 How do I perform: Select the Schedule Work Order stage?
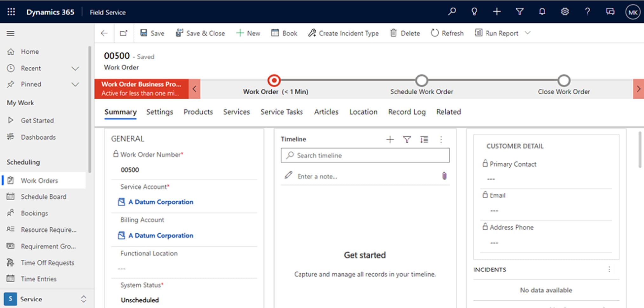421,81
